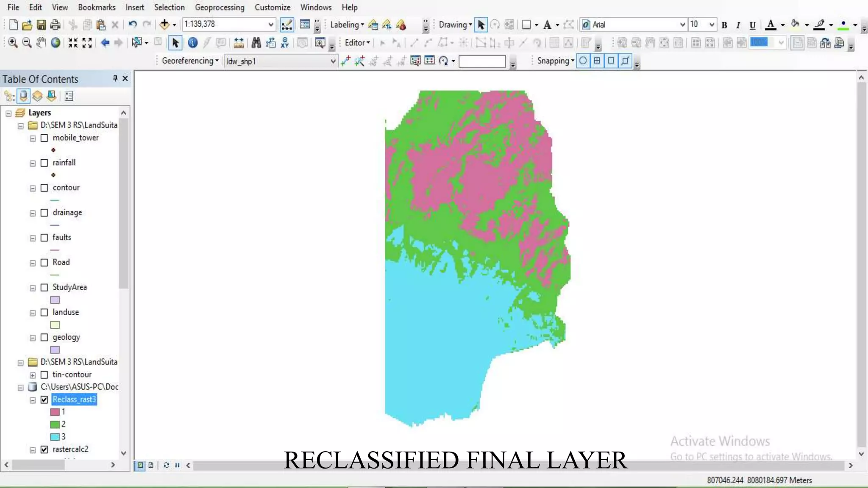Viewport: 868px width, 488px height.
Task: Select the Measure ruler tool
Action: click(x=239, y=43)
